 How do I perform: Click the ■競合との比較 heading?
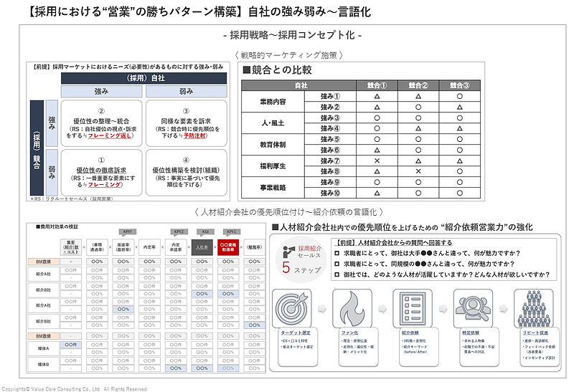click(x=278, y=70)
